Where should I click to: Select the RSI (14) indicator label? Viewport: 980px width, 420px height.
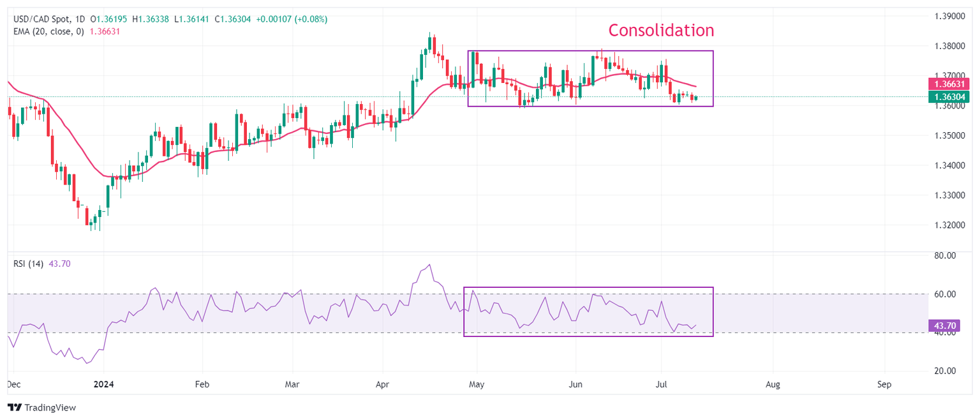click(x=29, y=264)
